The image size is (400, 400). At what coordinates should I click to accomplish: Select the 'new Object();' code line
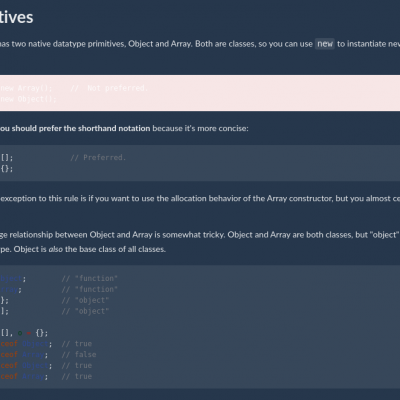tap(29, 99)
